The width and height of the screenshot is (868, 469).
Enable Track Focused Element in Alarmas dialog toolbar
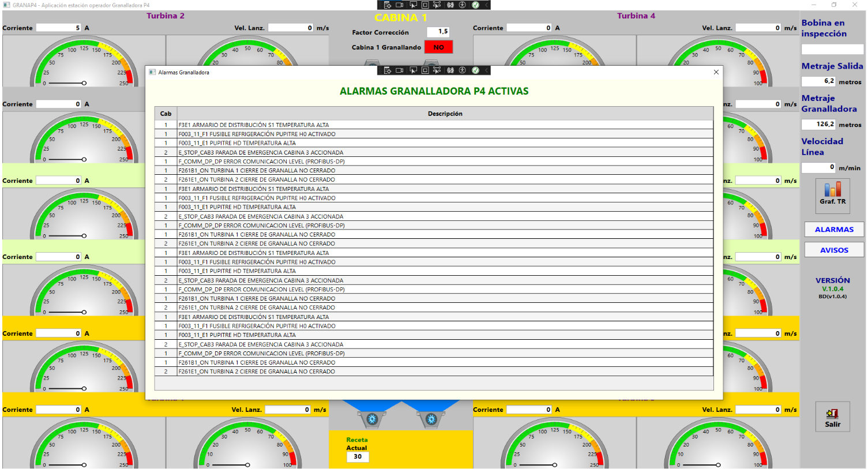(437, 70)
